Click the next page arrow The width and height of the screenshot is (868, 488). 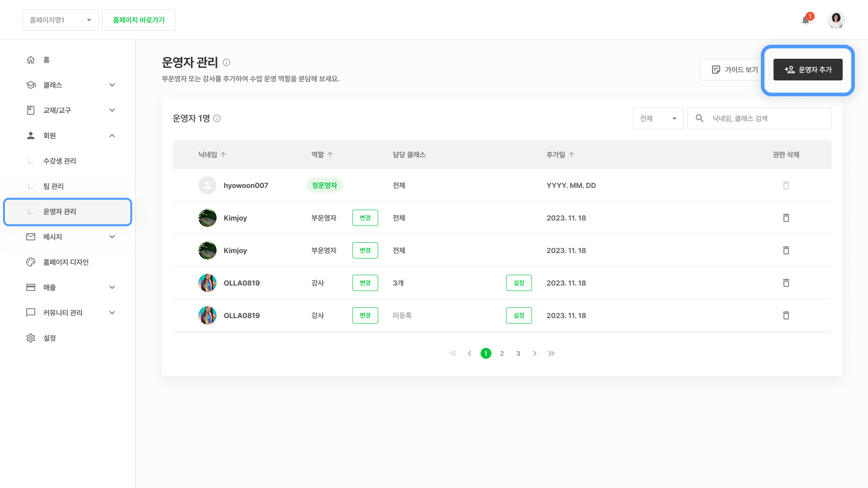[535, 353]
